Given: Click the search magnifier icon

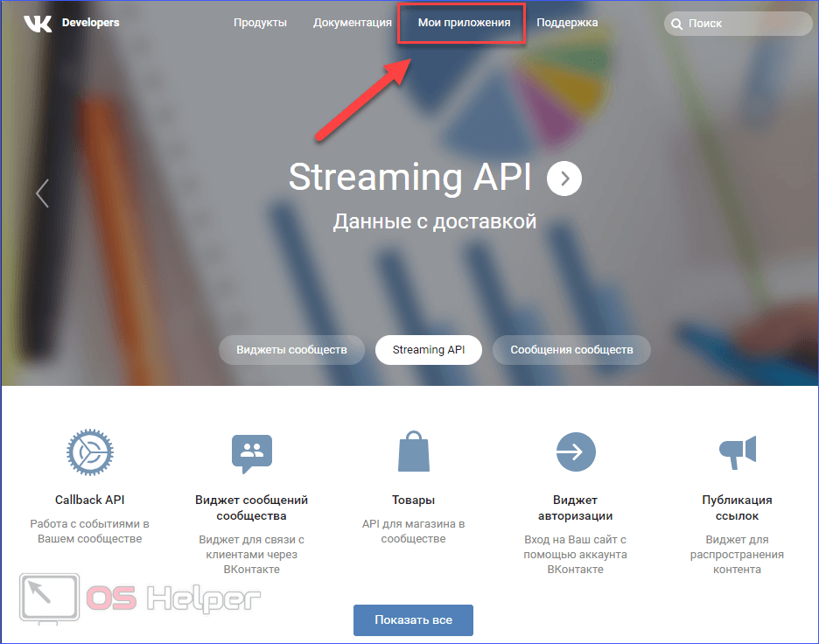Looking at the screenshot, I should coord(676,24).
